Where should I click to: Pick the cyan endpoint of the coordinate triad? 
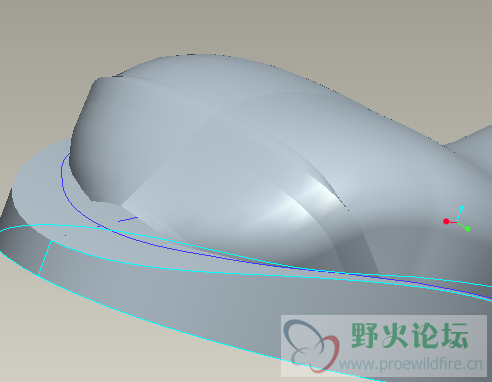(462, 208)
